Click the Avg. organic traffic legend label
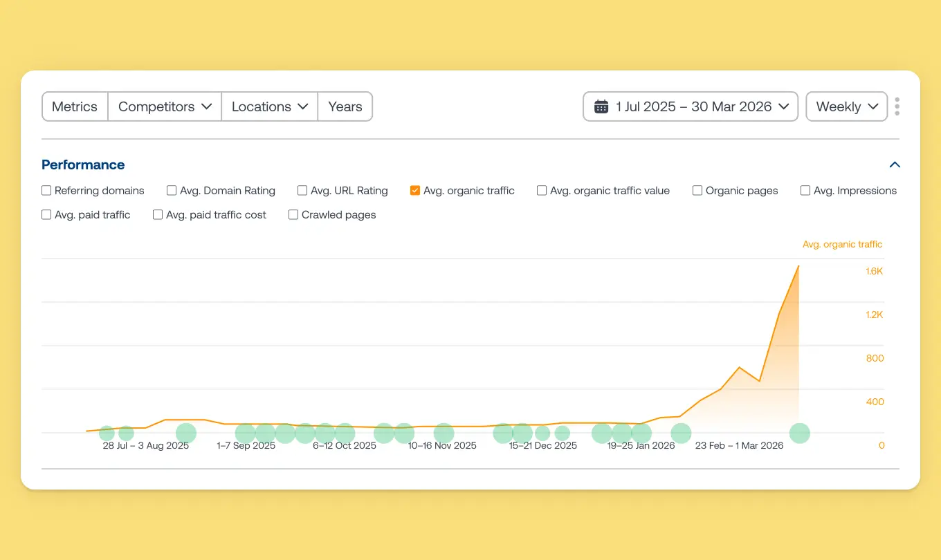This screenshot has height=560, width=941. click(842, 244)
